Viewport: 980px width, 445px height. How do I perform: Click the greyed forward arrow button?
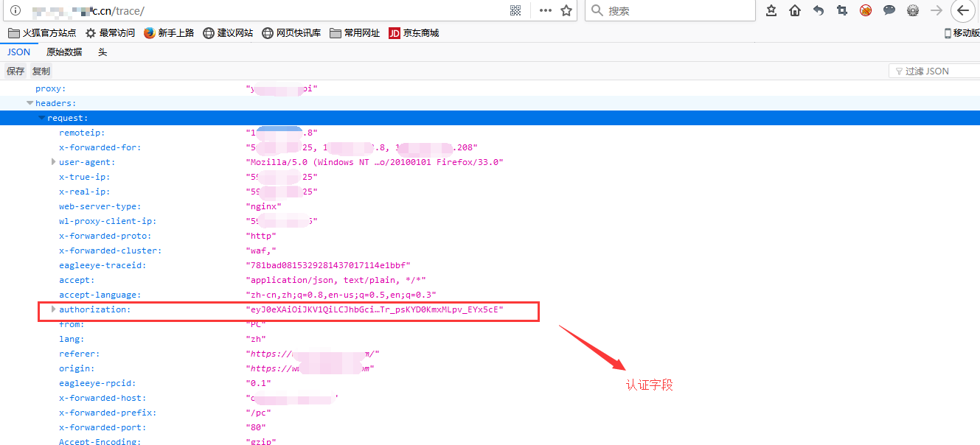click(936, 10)
